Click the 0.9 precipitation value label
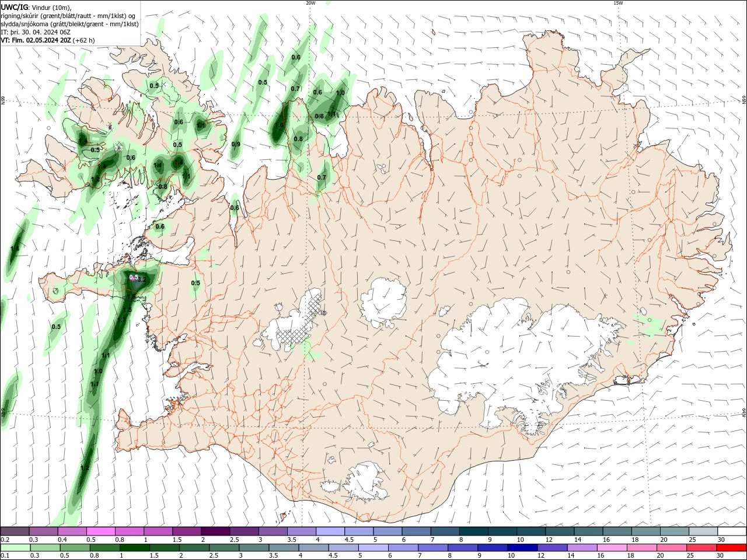747x560 pixels. tap(236, 144)
